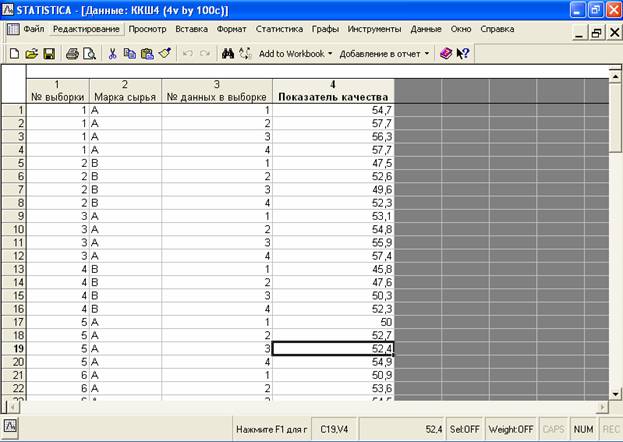Click the Print icon

72,54
